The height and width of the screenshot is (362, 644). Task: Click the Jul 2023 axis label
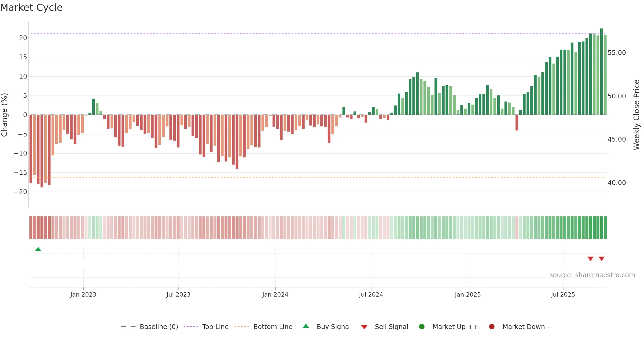pos(178,294)
